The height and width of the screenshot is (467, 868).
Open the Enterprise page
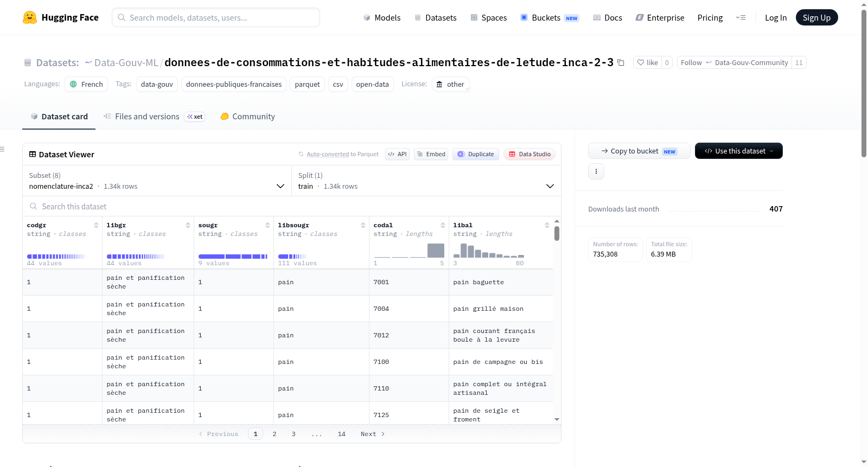(x=660, y=18)
